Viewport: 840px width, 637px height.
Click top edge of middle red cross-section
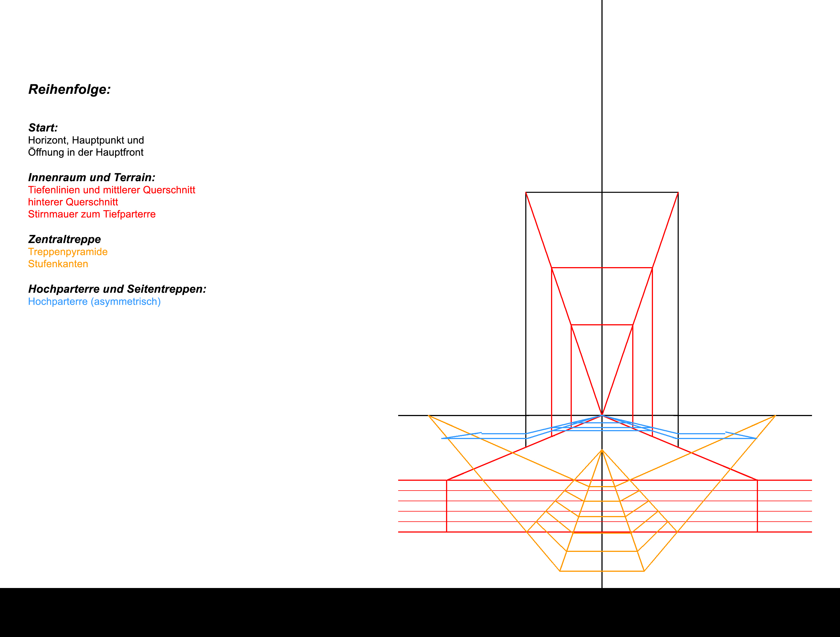click(x=577, y=268)
